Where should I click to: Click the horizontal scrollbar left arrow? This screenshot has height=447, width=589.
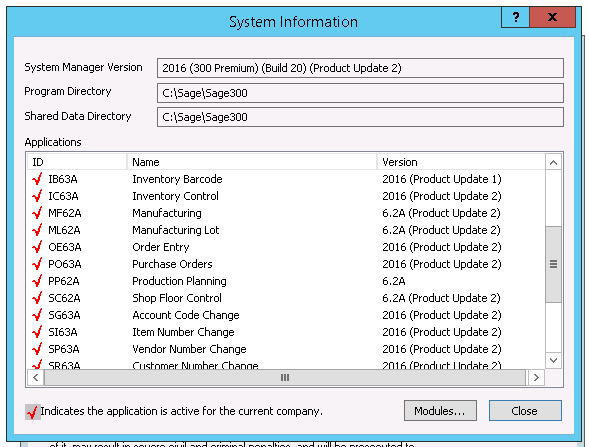point(36,378)
